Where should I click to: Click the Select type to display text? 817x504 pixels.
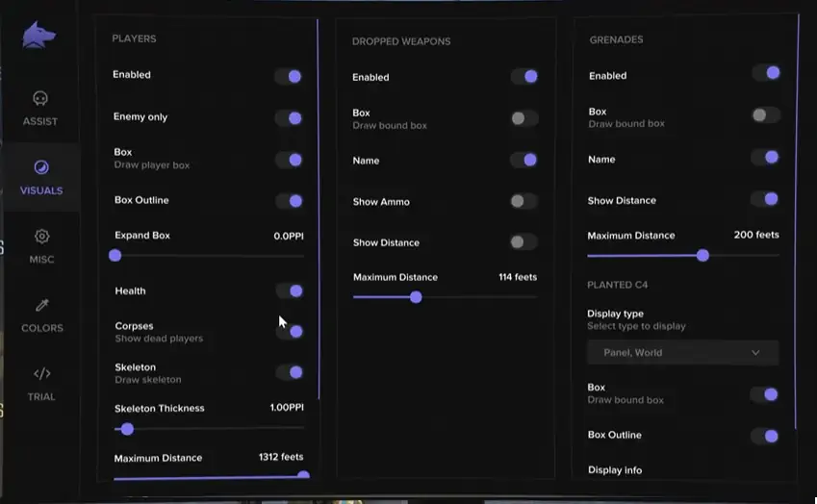point(636,326)
